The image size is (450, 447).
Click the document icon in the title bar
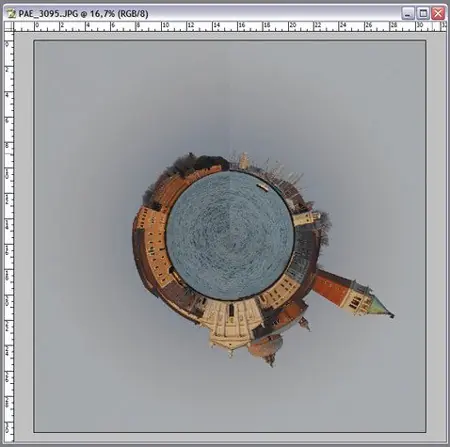click(12, 14)
